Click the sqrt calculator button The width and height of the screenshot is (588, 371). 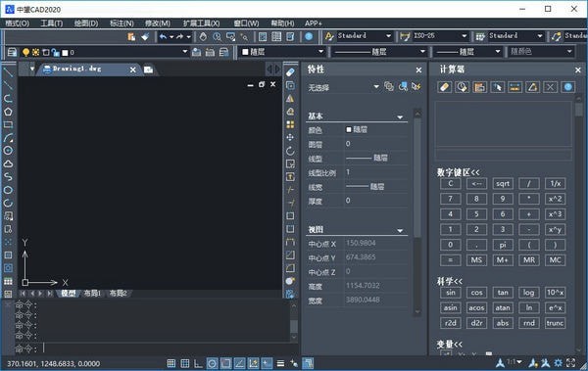(x=503, y=184)
